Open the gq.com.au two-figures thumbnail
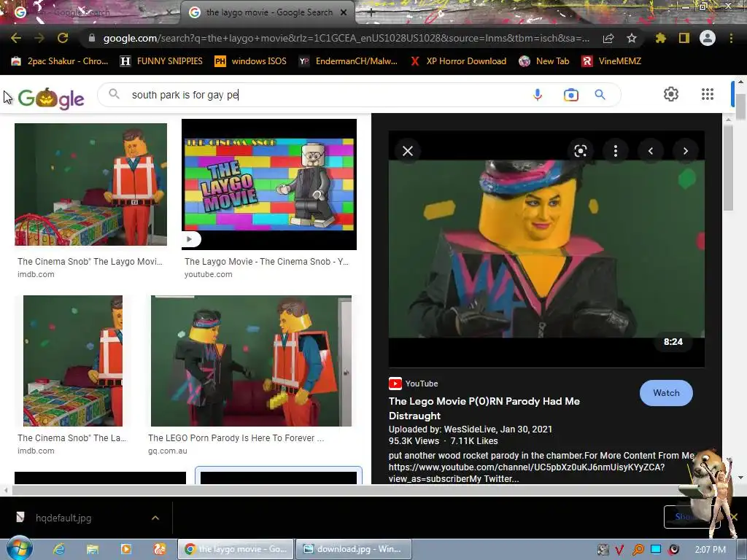Viewport: 747px width, 560px height. [251, 360]
